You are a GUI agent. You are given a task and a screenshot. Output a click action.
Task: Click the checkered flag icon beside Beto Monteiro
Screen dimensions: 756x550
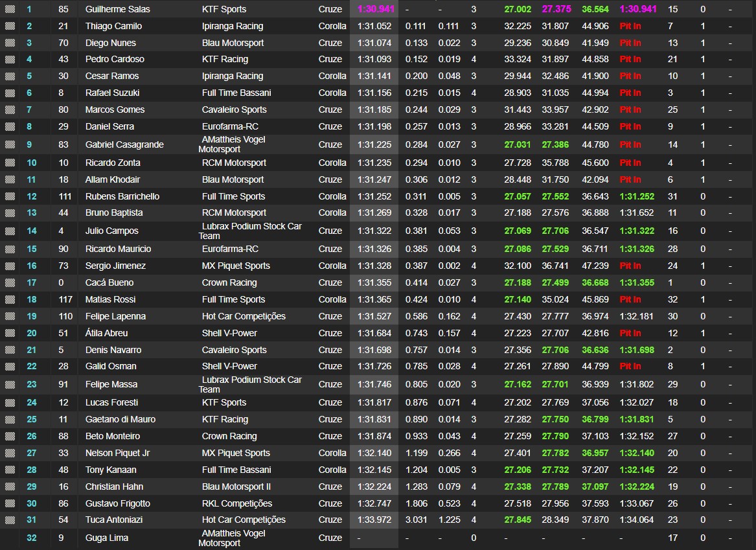(10, 436)
